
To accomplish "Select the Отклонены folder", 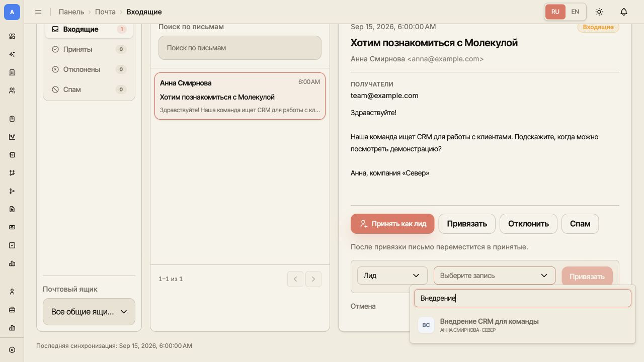I will (x=89, y=69).
